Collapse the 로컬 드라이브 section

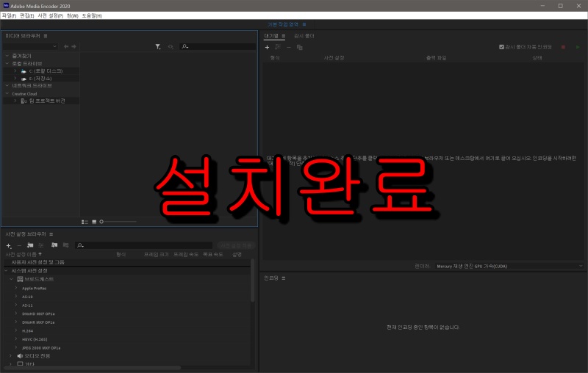[7, 63]
